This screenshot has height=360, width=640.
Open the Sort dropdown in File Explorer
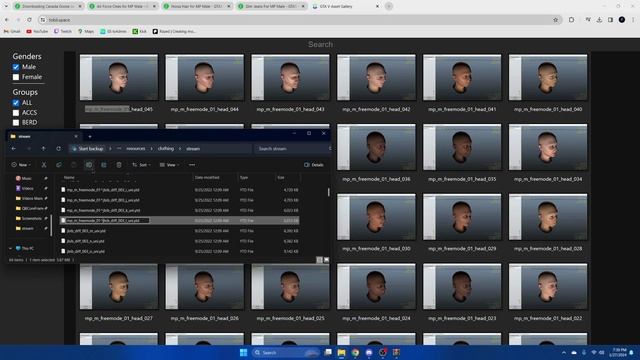point(141,165)
